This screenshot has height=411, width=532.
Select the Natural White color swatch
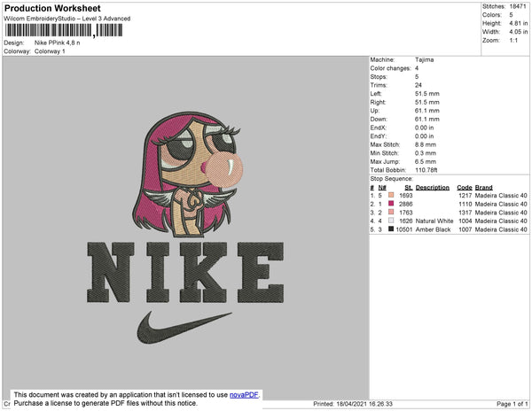coord(391,221)
